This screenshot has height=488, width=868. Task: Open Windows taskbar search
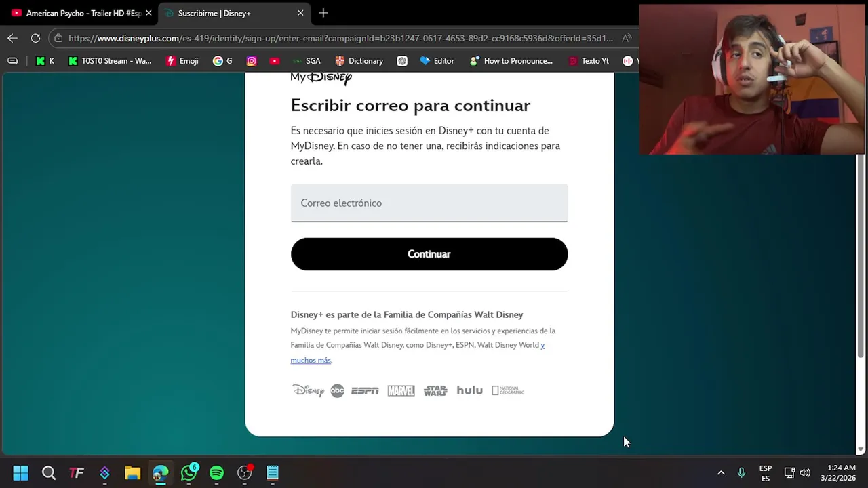coord(49,472)
